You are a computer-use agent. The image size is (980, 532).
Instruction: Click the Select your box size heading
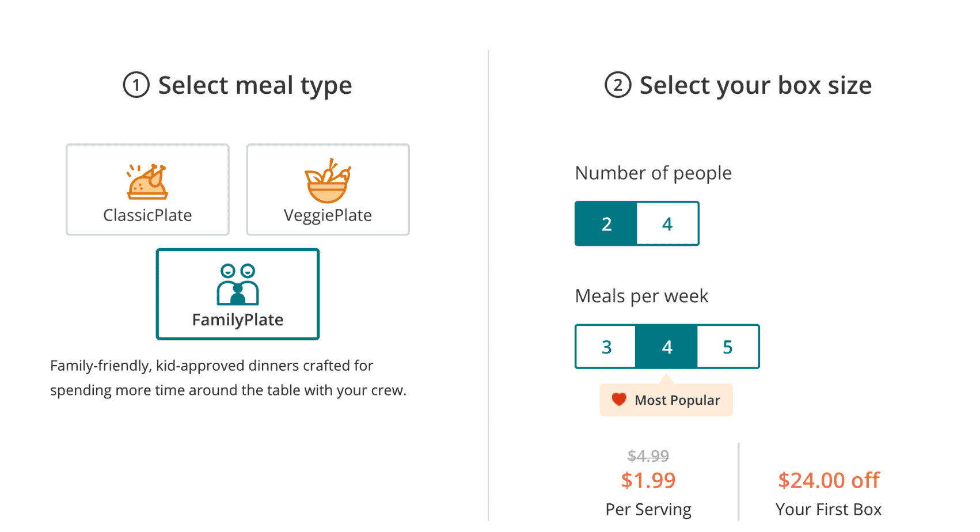[x=755, y=86]
